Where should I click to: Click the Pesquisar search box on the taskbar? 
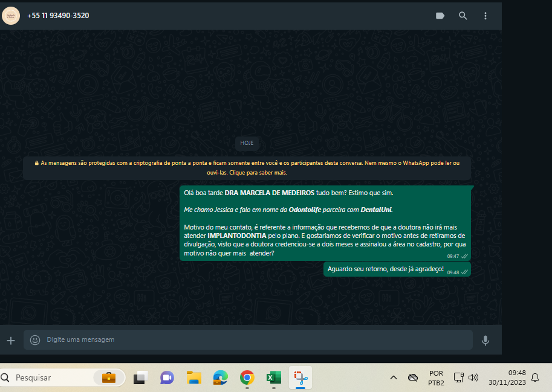[x=51, y=378]
